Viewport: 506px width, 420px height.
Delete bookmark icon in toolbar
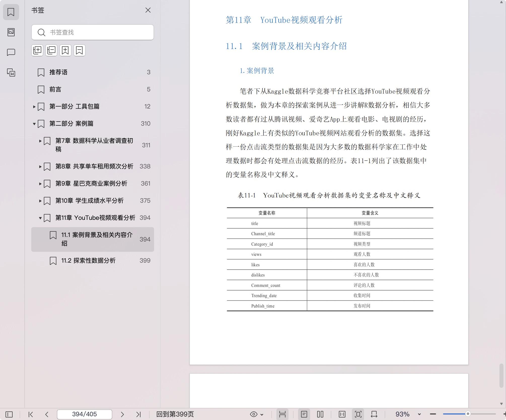click(x=80, y=50)
